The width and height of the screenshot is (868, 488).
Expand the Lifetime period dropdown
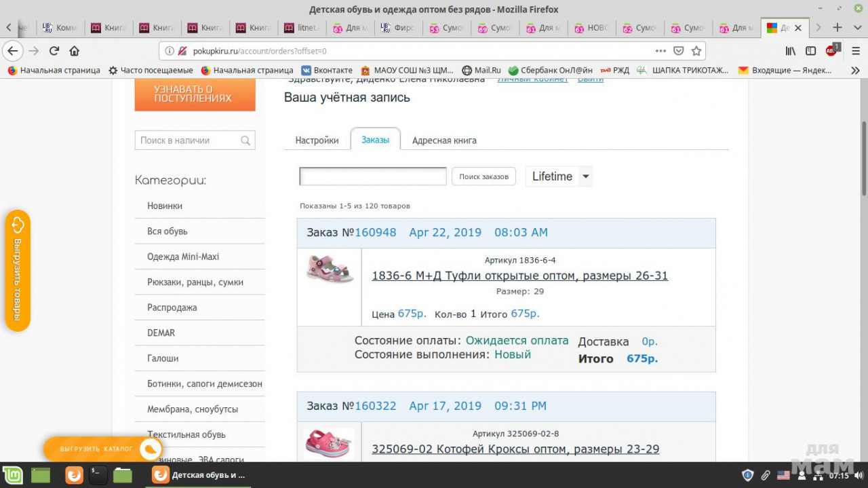click(586, 176)
